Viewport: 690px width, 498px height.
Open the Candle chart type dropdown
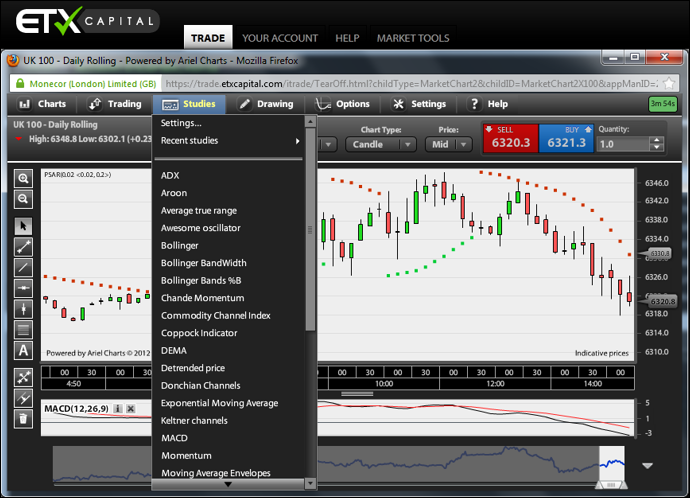pyautogui.click(x=381, y=144)
